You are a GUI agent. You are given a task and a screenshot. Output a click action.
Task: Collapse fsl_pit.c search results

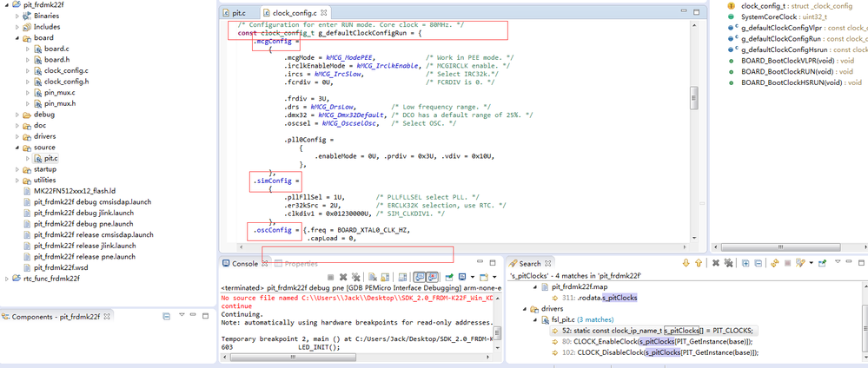pyautogui.click(x=534, y=319)
